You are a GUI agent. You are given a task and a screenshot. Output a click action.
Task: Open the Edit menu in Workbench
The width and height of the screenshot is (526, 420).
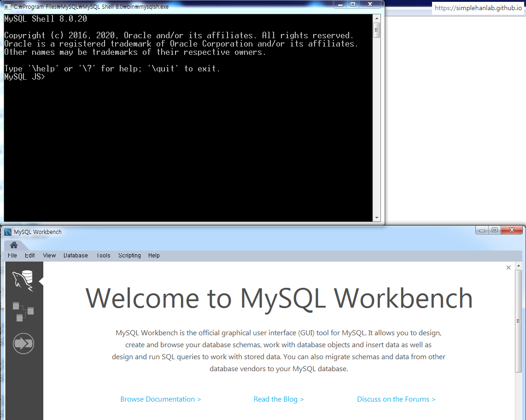click(30, 255)
